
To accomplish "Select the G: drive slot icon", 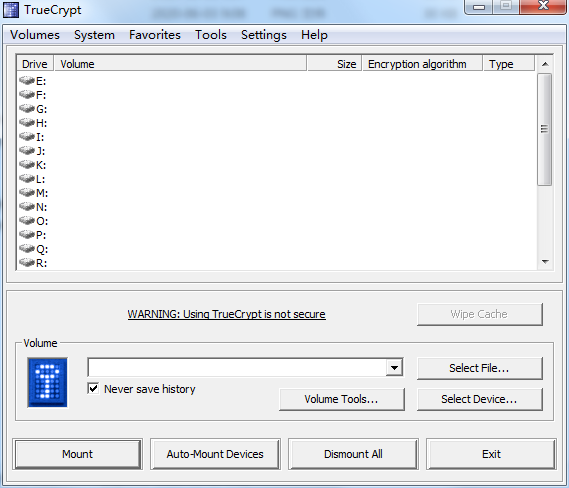I will (x=27, y=108).
